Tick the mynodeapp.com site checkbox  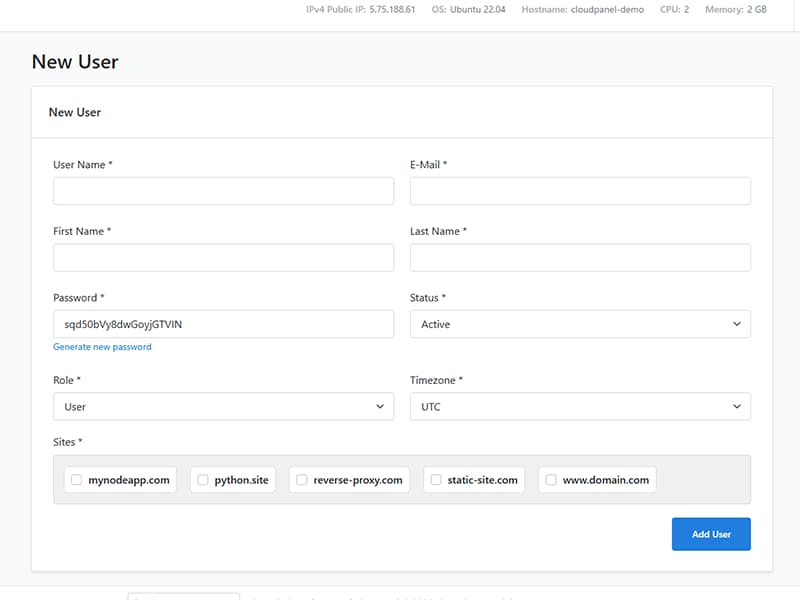tap(76, 480)
